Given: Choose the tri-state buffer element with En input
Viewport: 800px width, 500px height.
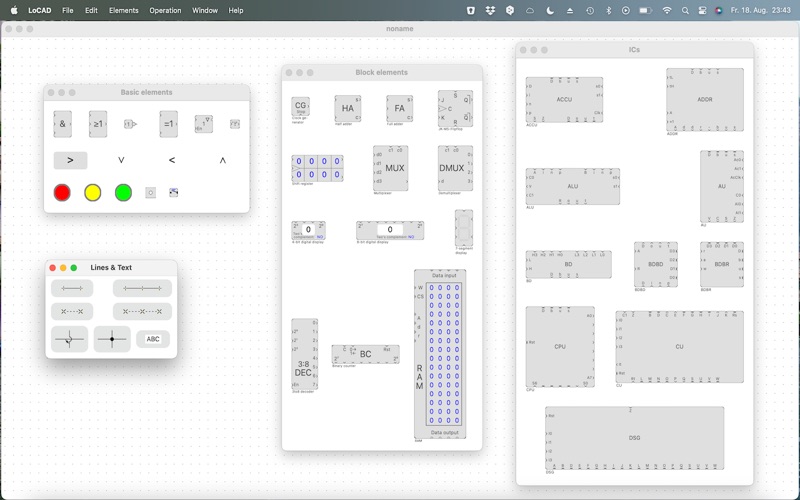Looking at the screenshot, I should point(204,124).
